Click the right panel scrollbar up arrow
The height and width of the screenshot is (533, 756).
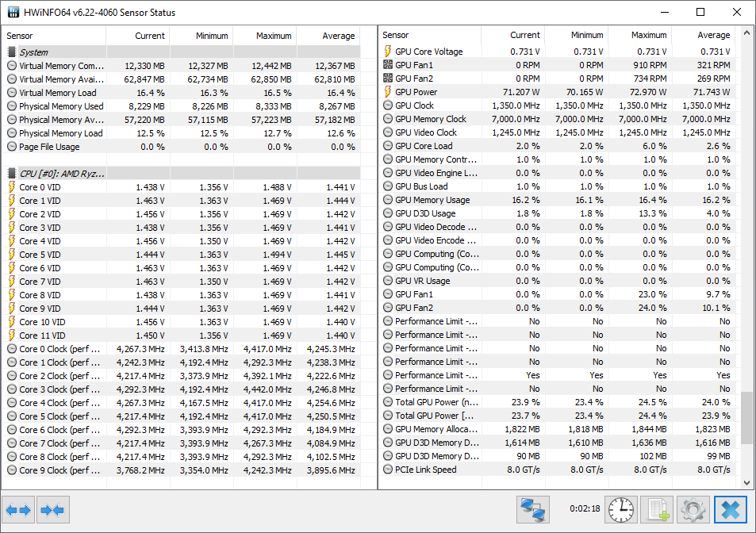point(746,33)
